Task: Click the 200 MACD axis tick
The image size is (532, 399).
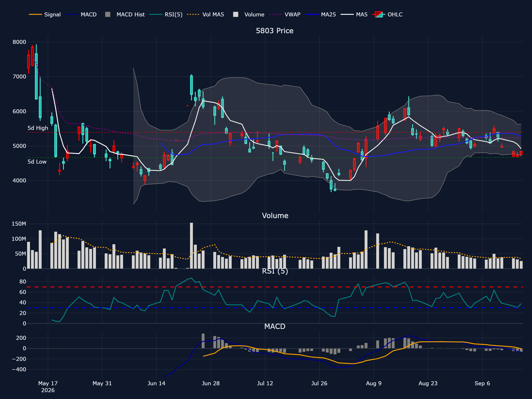Action: (x=21, y=338)
